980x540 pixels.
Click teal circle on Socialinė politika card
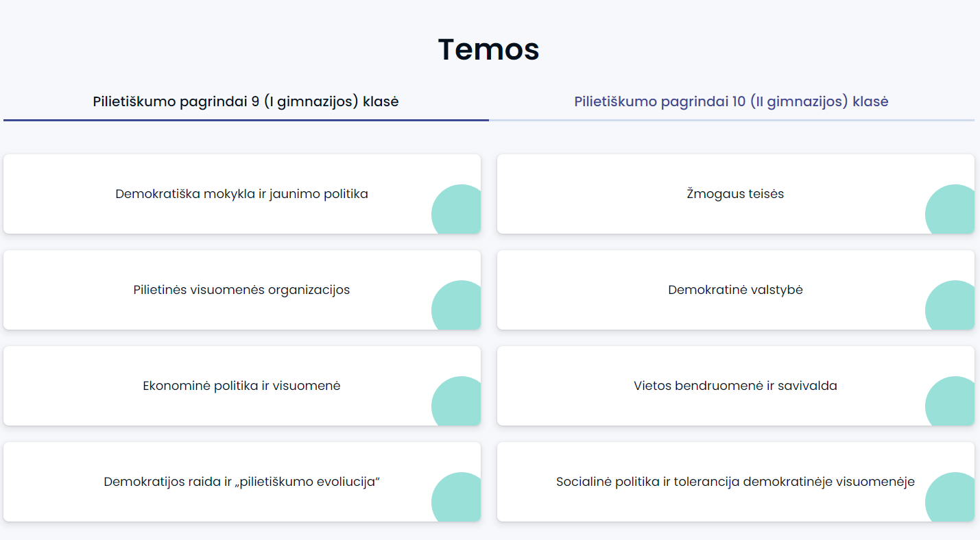tap(951, 498)
